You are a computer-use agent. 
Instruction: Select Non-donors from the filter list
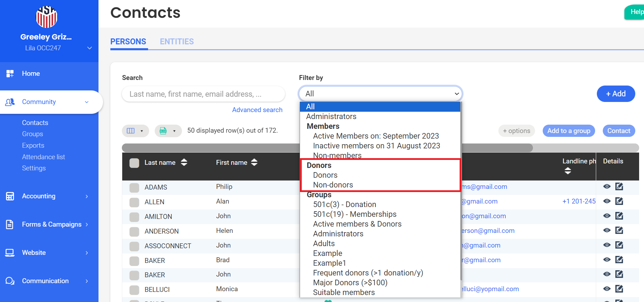(333, 185)
